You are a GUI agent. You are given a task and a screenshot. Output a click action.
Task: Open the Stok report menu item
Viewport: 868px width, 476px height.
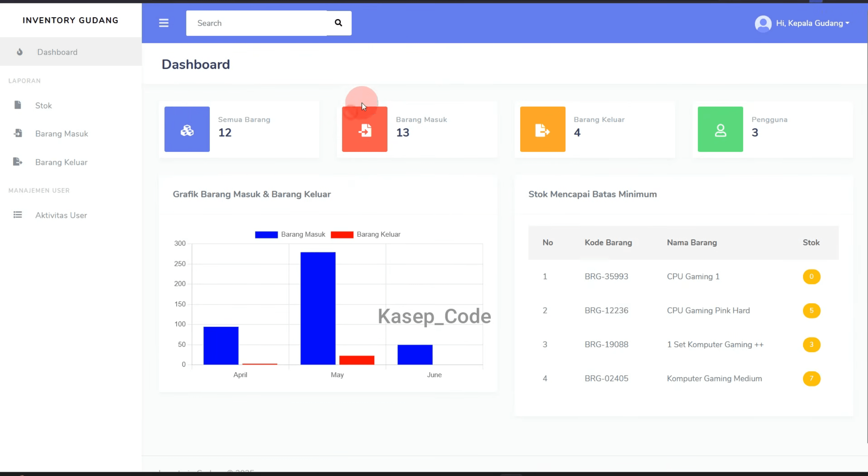click(71, 105)
